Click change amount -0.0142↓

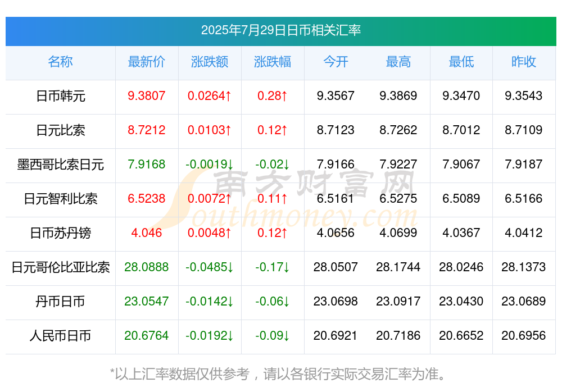click(210, 302)
